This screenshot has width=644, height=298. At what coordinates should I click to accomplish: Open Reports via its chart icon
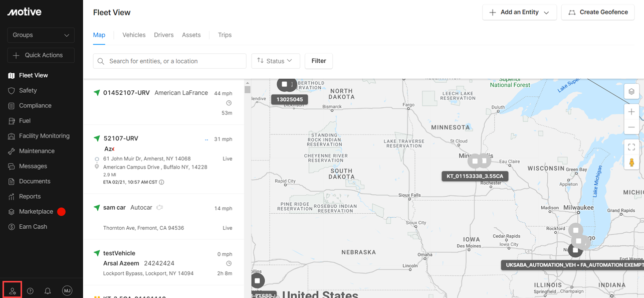pyautogui.click(x=12, y=197)
